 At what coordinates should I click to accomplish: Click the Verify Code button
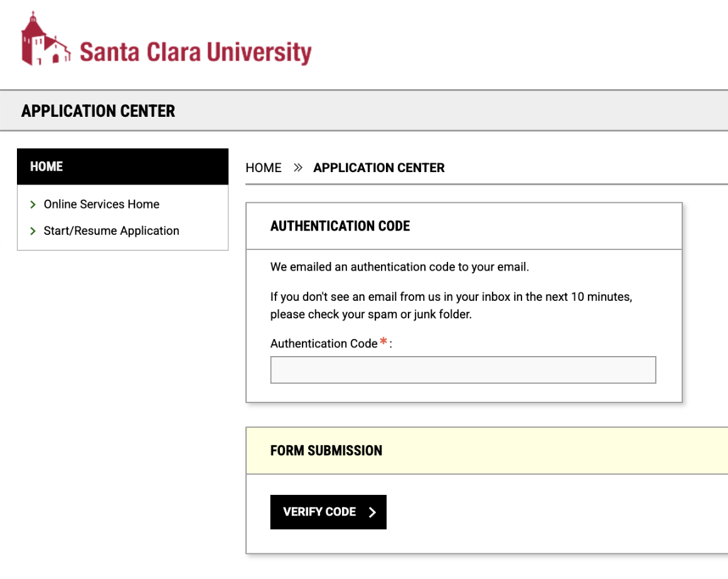click(328, 512)
